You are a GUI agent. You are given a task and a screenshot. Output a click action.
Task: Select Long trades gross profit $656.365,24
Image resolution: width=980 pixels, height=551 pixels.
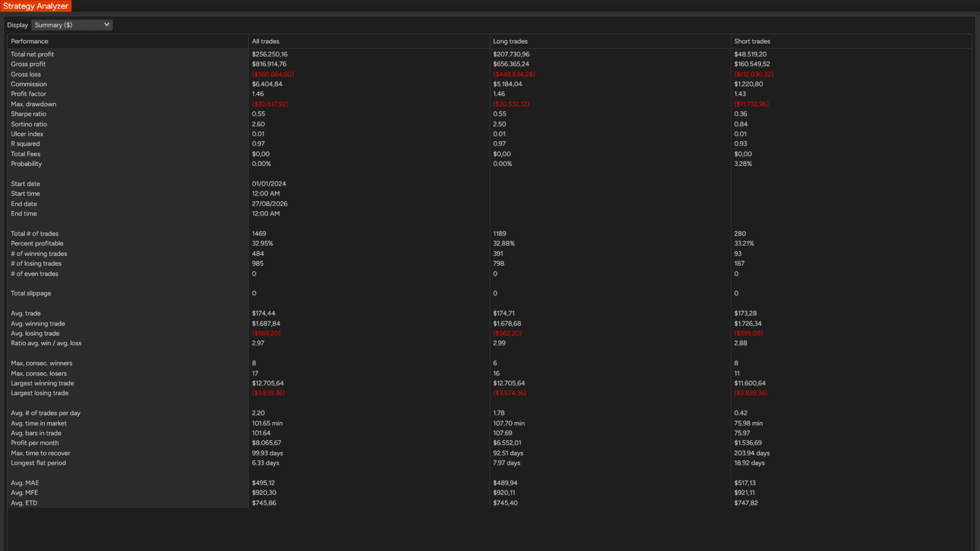click(x=511, y=64)
